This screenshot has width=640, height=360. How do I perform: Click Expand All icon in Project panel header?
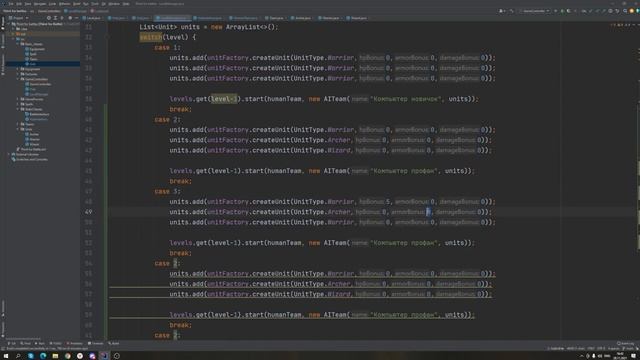[x=55, y=18]
